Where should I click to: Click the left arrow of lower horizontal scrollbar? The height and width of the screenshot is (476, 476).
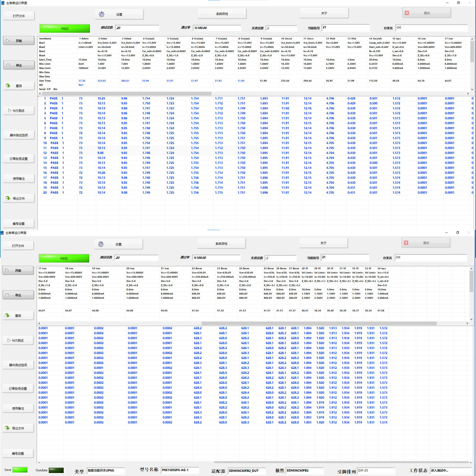tap(39, 324)
